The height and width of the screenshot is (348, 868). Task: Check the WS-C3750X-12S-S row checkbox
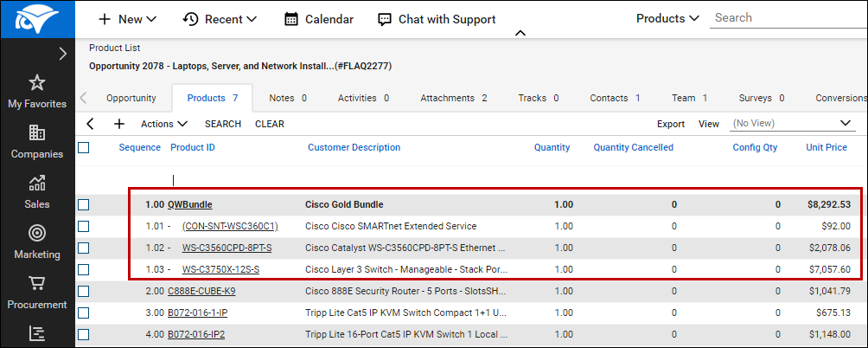[84, 270]
